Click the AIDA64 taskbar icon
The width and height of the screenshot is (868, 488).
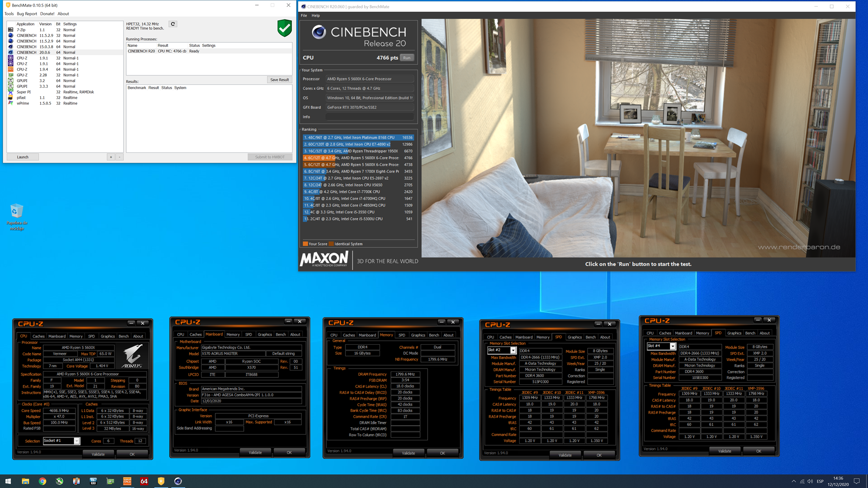(x=144, y=481)
